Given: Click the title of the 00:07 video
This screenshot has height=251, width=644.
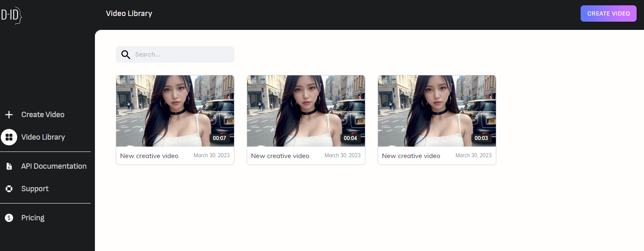Looking at the screenshot, I should pos(149,156).
